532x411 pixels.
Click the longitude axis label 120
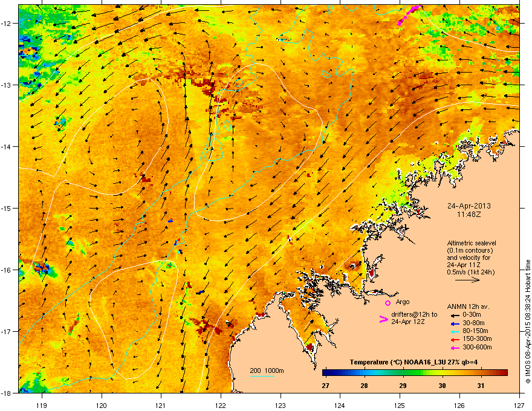101,405
